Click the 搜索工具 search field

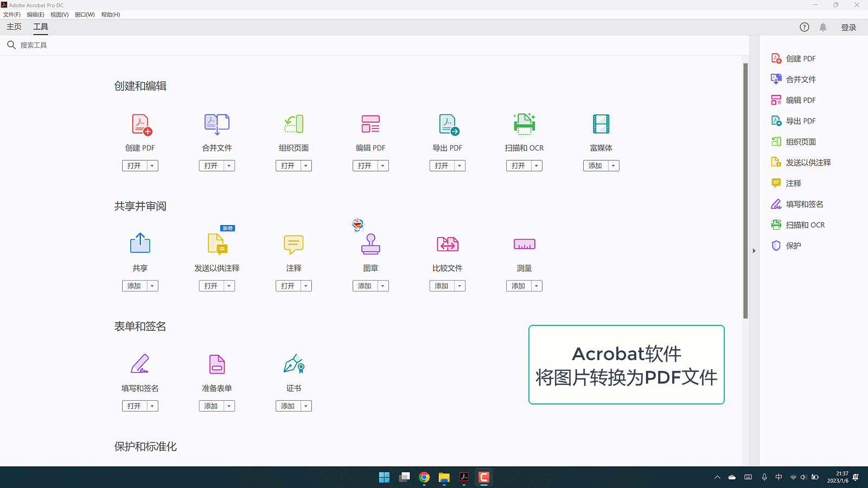pyautogui.click(x=374, y=45)
